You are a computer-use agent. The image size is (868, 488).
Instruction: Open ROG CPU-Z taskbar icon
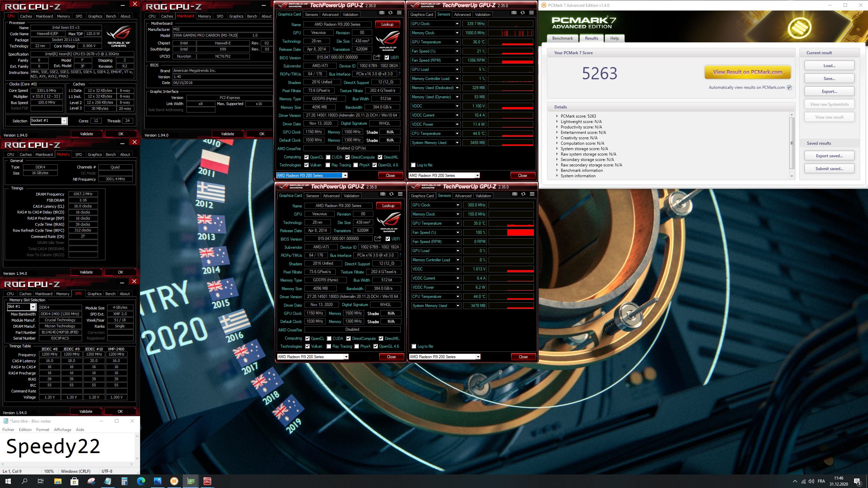tap(207, 481)
